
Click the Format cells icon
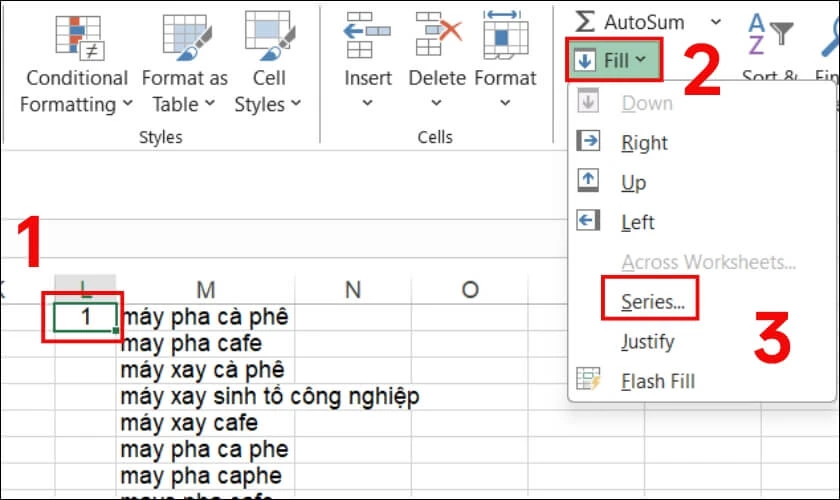point(505,35)
